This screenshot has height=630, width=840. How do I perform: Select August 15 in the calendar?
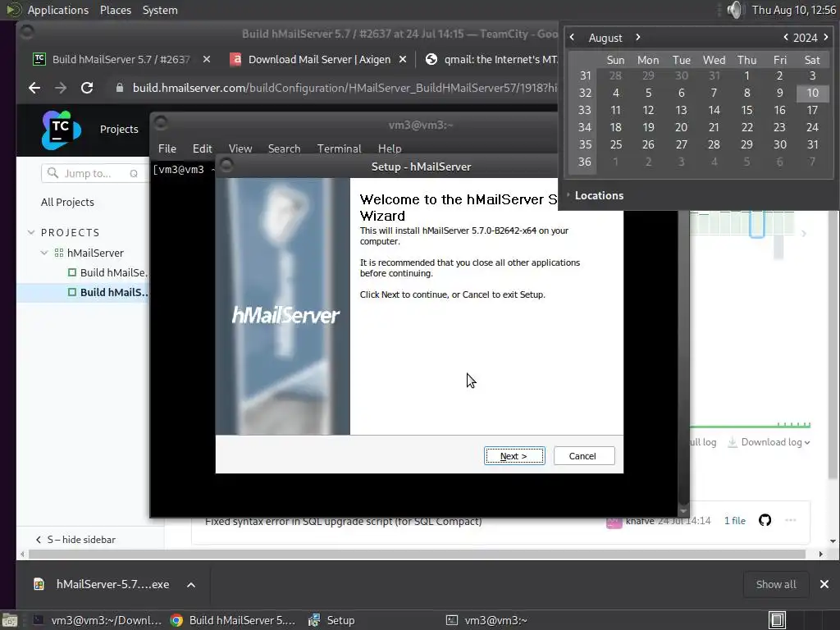pyautogui.click(x=746, y=111)
